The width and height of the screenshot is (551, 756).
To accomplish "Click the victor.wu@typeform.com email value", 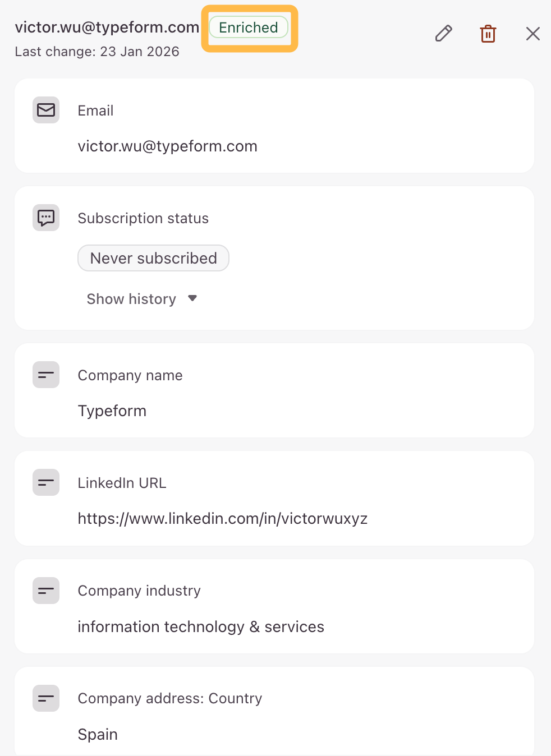I will pyautogui.click(x=167, y=146).
